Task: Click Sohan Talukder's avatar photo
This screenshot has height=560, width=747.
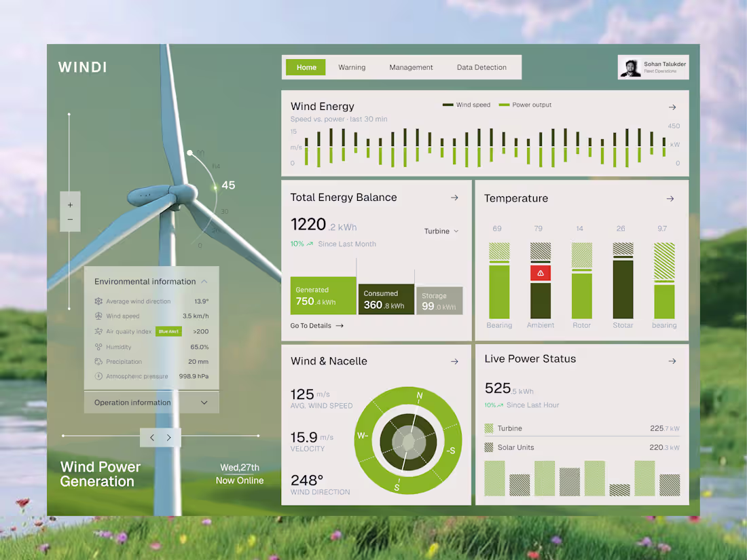Action: pos(631,68)
